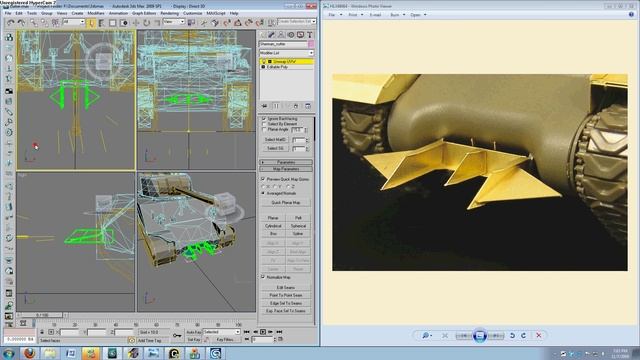Open the Tools menu in 3ds Max

(x=32, y=13)
